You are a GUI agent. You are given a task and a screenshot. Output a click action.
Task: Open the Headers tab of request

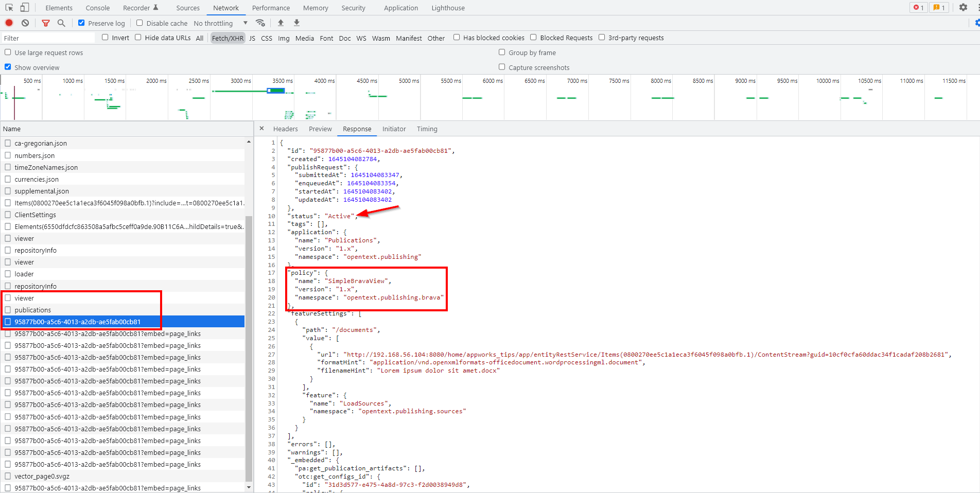(285, 129)
